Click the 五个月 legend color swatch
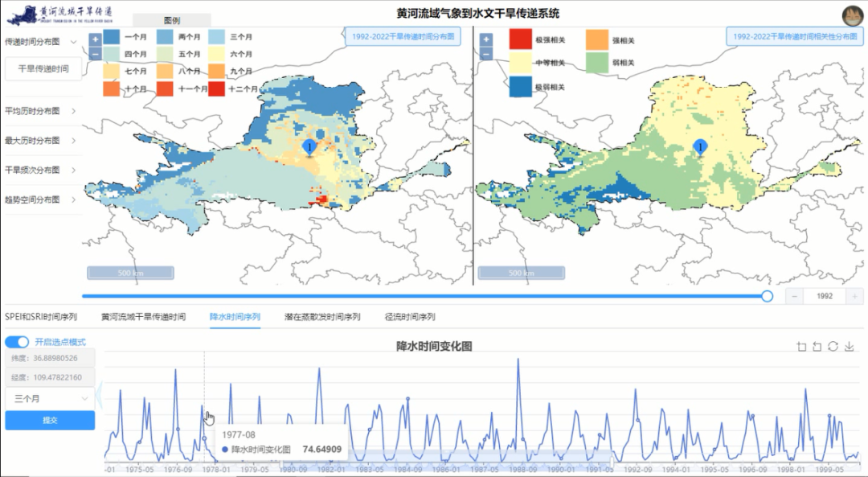Image resolution: width=868 pixels, height=477 pixels. [x=165, y=54]
